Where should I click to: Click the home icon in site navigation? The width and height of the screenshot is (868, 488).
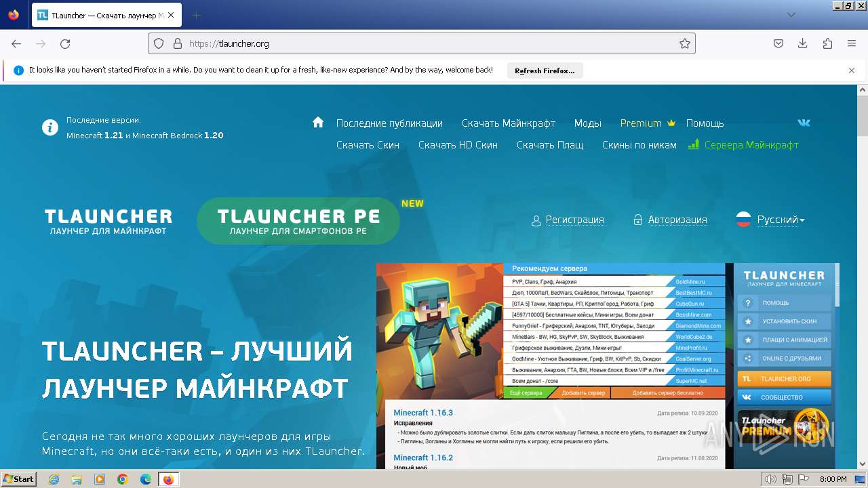coord(318,122)
